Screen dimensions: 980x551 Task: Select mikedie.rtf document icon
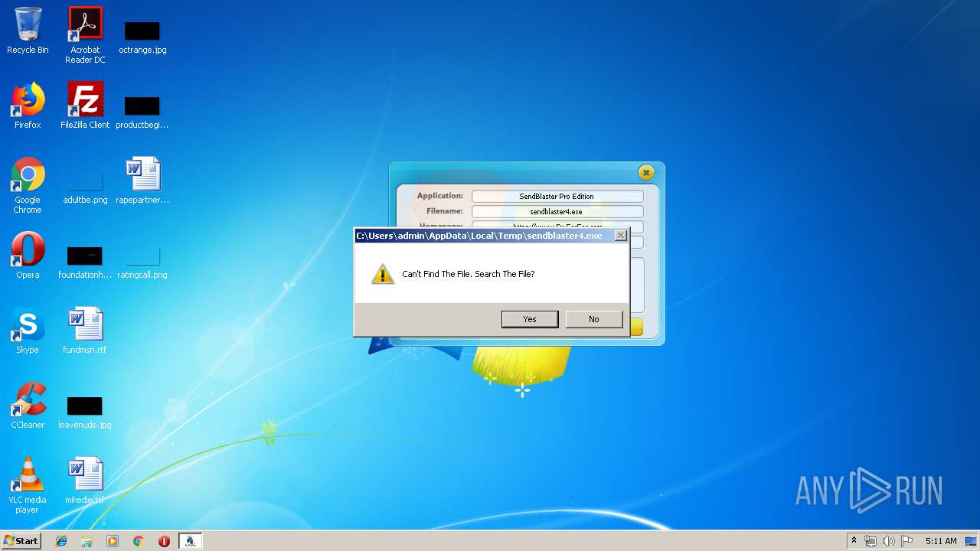[85, 481]
